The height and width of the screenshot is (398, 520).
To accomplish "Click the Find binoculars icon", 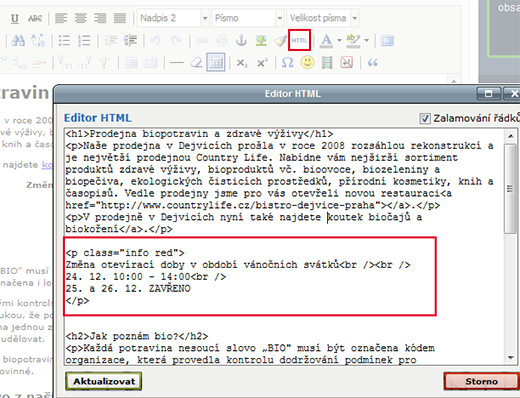I will pos(18,40).
